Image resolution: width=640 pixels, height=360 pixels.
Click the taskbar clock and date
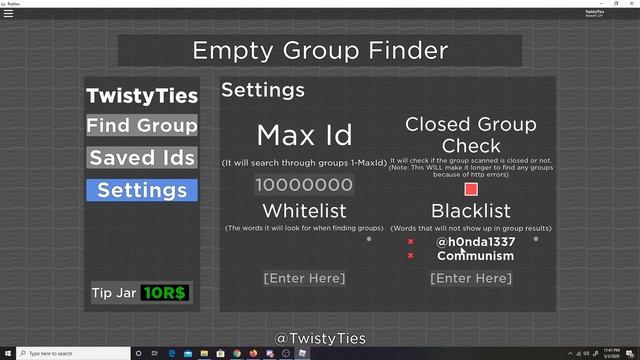(611, 353)
